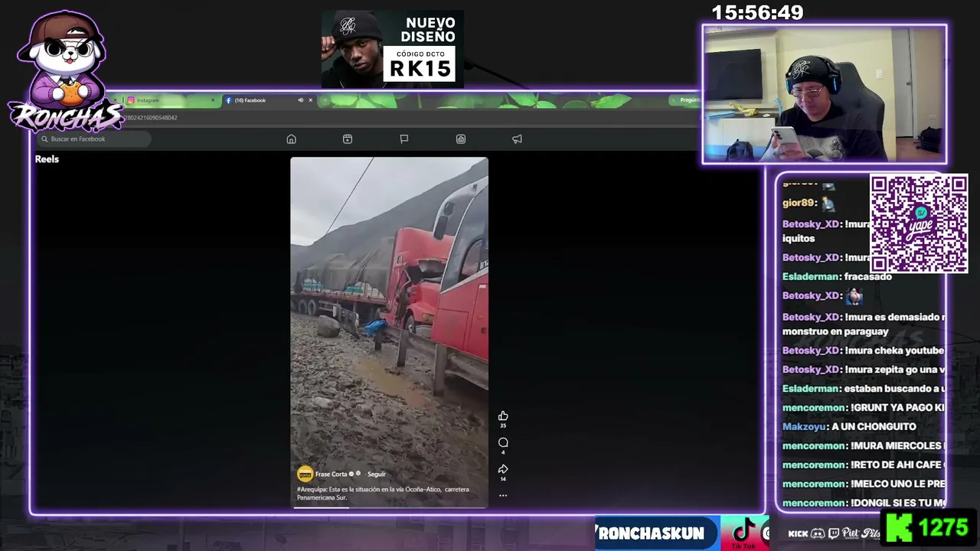Image resolution: width=980 pixels, height=551 pixels.
Task: Select the (16) Facebook browser tab
Action: (269, 100)
